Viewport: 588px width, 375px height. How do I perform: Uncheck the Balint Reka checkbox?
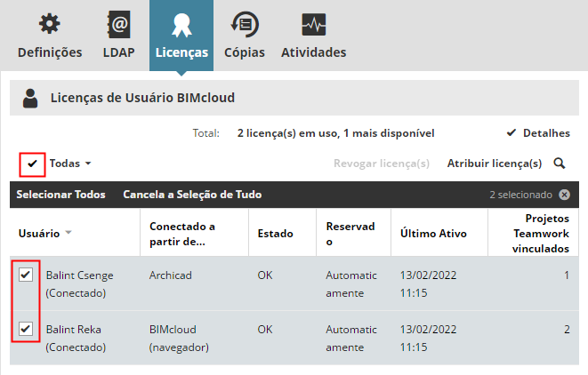26,330
